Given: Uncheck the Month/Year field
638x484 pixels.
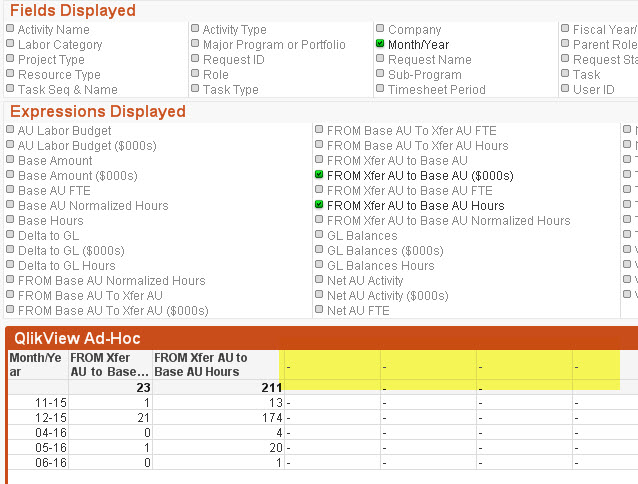Looking at the screenshot, I should pos(380,44).
